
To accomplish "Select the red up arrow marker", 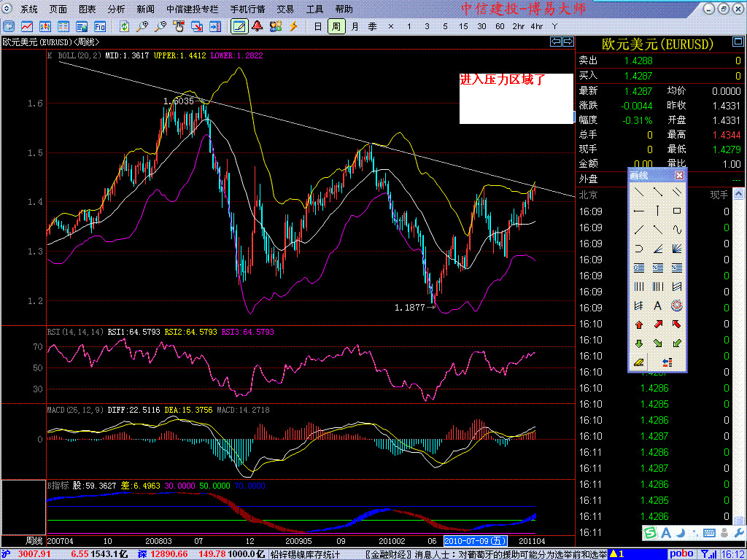I will click(639, 324).
